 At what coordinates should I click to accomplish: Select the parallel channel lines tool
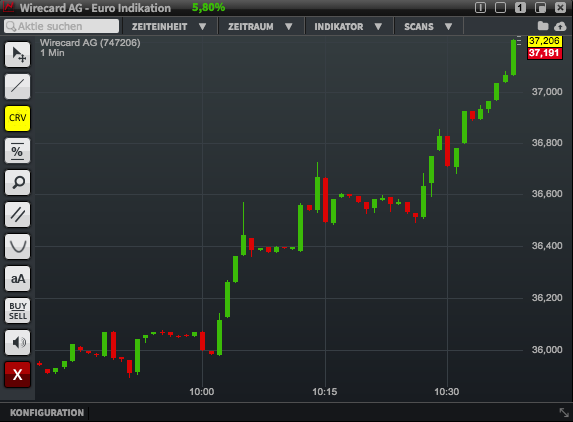point(18,214)
